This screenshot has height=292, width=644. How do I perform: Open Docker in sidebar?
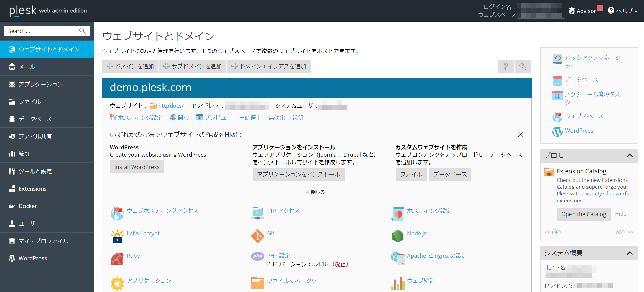(x=47, y=206)
